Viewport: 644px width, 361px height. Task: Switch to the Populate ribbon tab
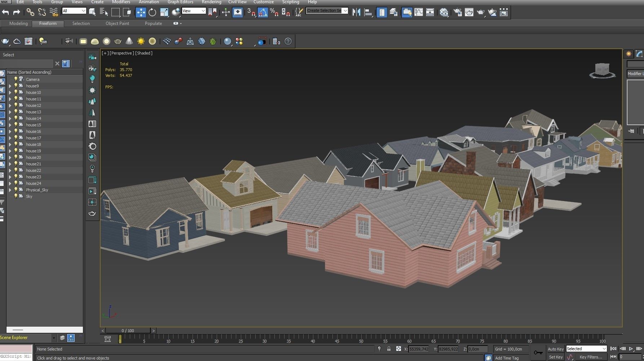coord(153,23)
